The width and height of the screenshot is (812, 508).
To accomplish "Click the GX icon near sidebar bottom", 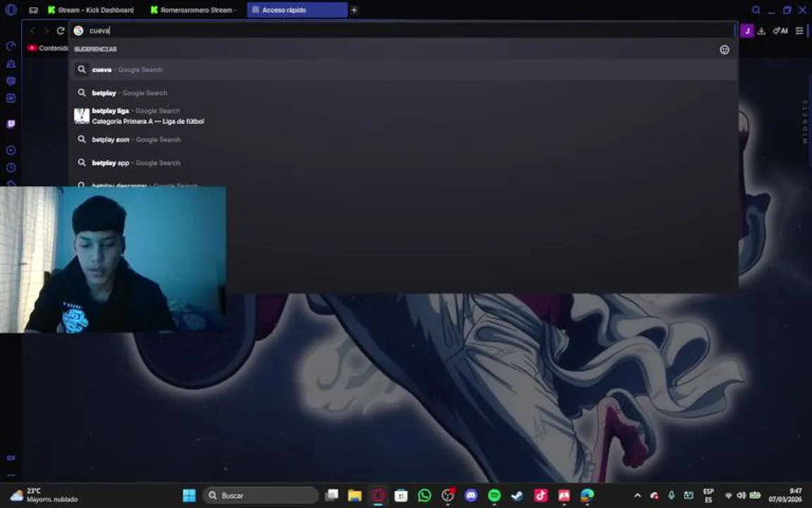I will (x=11, y=458).
